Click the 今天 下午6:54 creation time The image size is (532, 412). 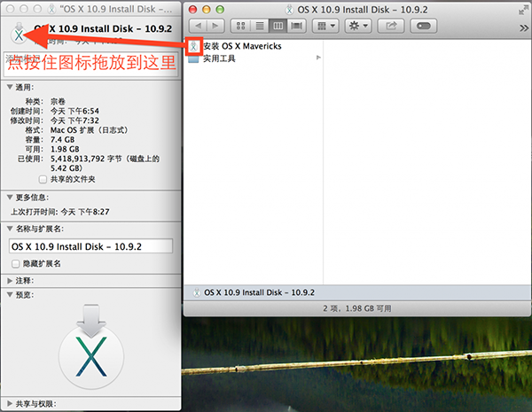[74, 111]
